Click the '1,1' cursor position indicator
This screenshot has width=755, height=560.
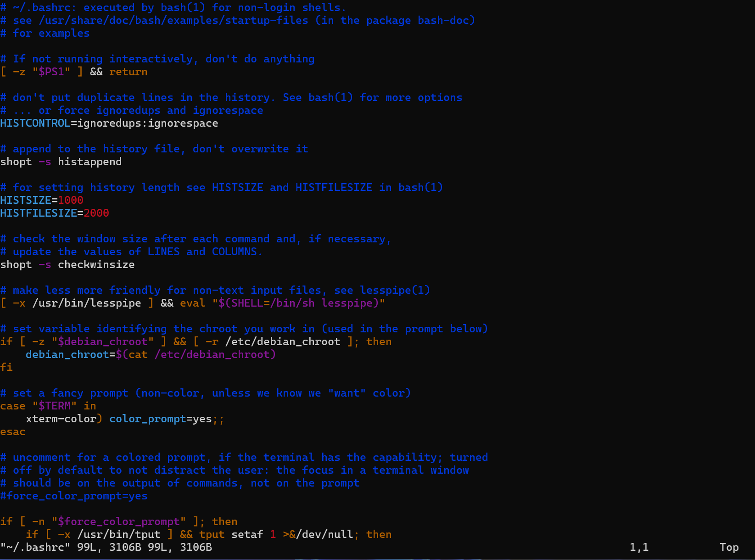[x=639, y=547]
